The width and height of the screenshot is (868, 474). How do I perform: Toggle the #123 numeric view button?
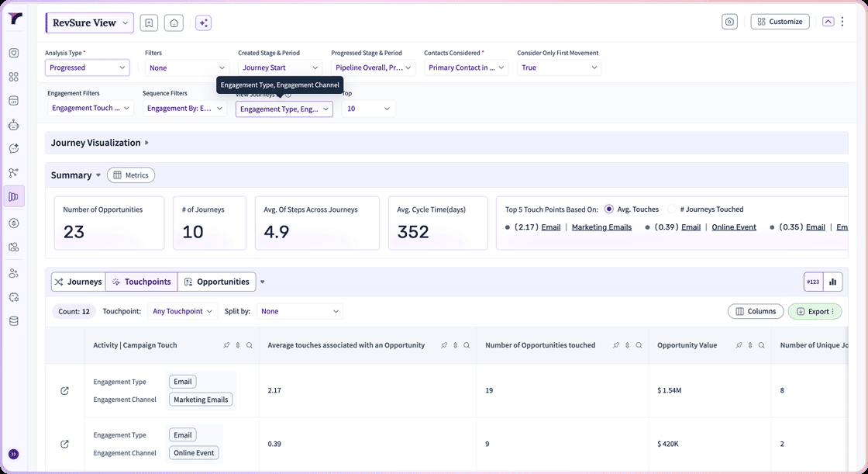click(x=813, y=282)
